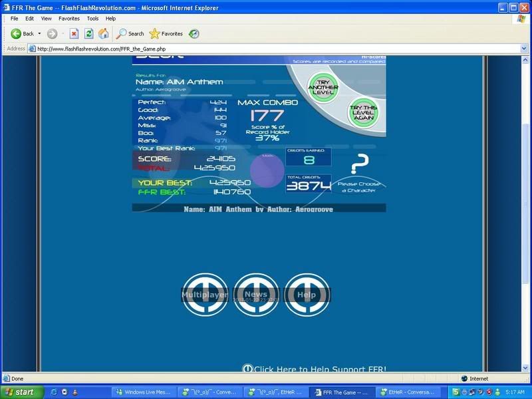Open the Favorites menu in menu bar
The width and height of the screenshot is (532, 399).
(x=68, y=19)
